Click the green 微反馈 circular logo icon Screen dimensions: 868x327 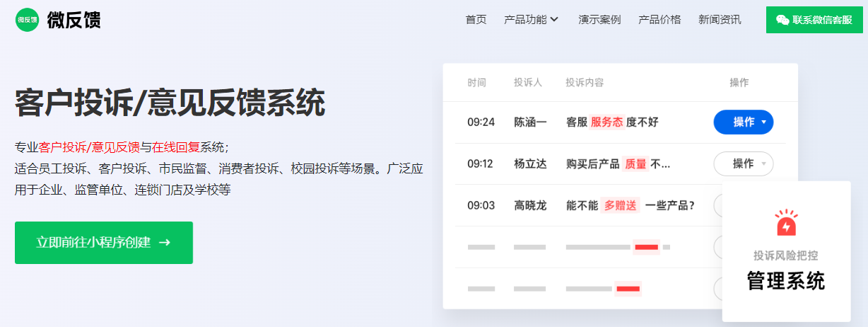tap(27, 20)
